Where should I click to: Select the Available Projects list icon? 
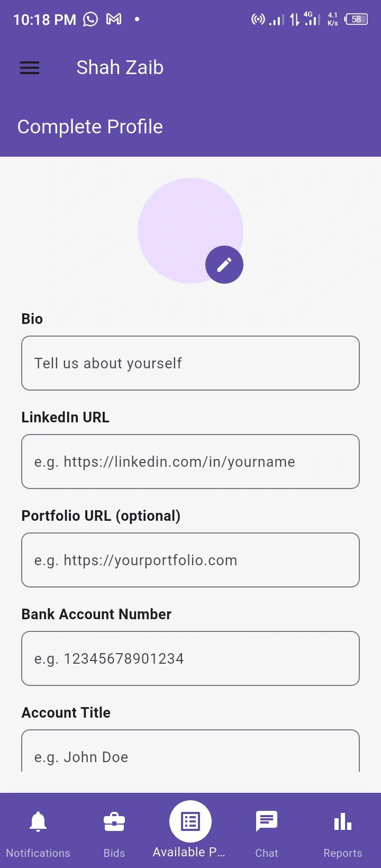pos(190,821)
